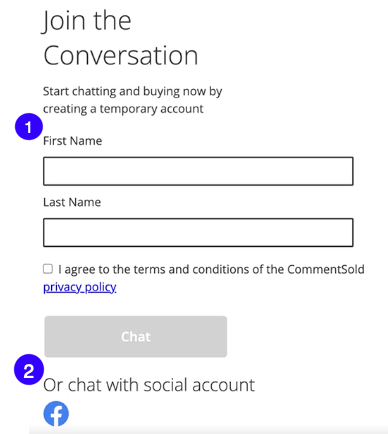Click the grey Chat button

click(x=136, y=337)
